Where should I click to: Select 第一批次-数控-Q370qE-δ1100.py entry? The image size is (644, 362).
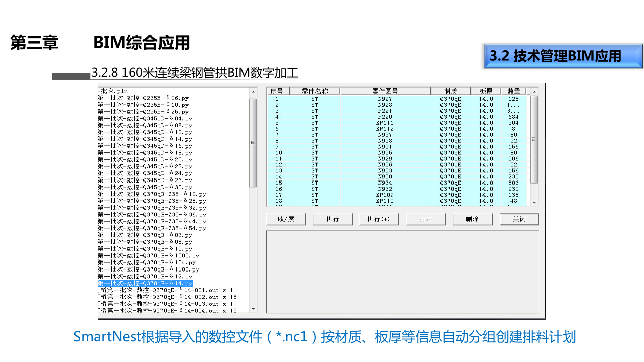coord(148,269)
